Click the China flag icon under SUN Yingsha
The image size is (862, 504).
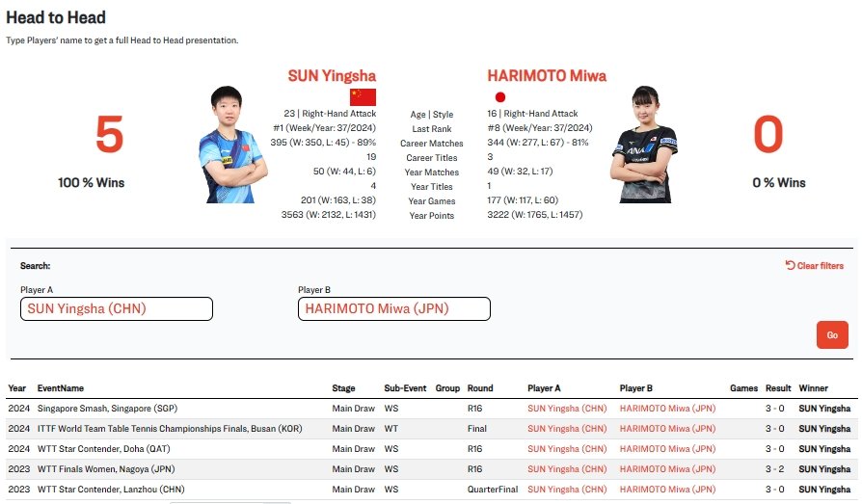pos(363,97)
